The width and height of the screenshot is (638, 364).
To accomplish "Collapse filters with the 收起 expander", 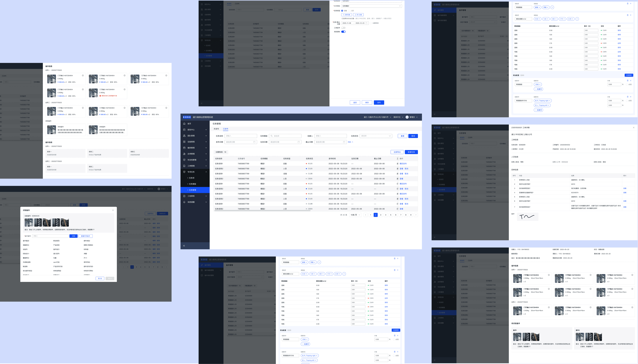I will click(x=350, y=142).
